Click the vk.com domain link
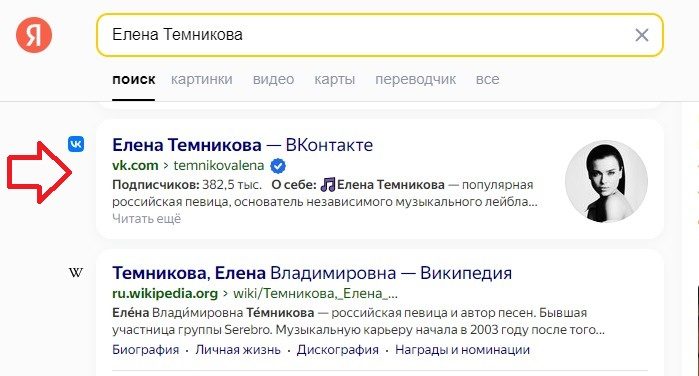Screen dimensions: 699x376 pyautogui.click(x=135, y=165)
